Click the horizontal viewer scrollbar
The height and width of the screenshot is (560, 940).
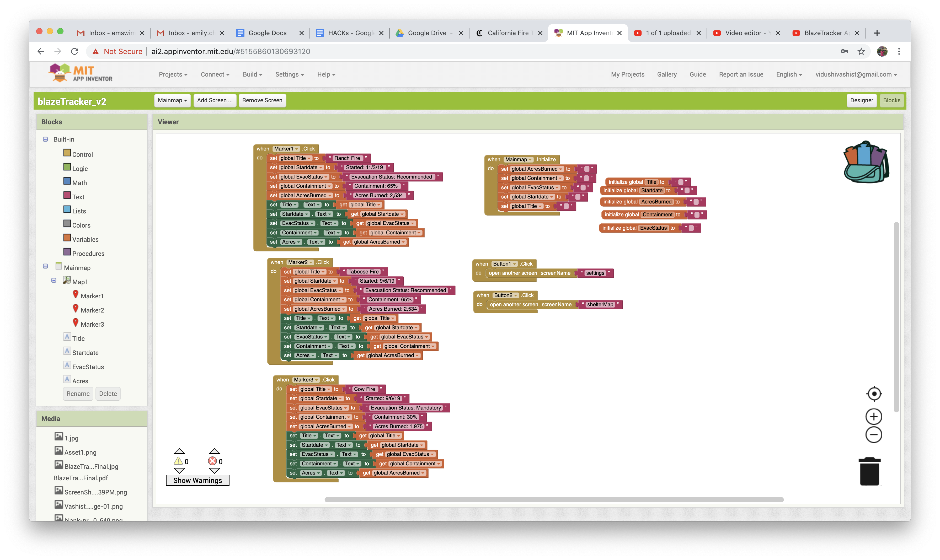click(554, 500)
